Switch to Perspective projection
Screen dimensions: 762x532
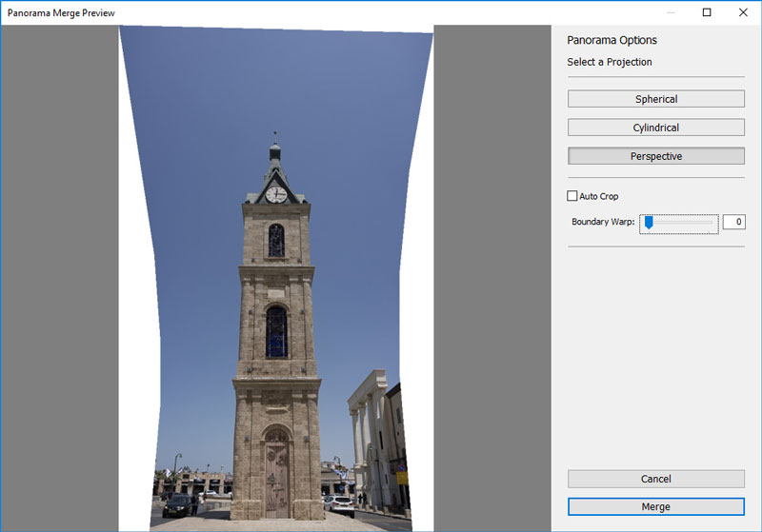tap(655, 156)
